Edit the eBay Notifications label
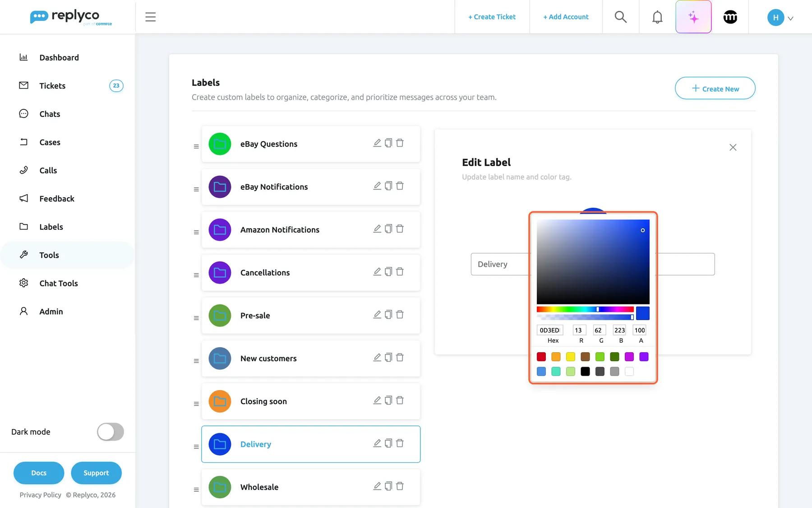Viewport: 812px width, 508px height. pyautogui.click(x=377, y=186)
